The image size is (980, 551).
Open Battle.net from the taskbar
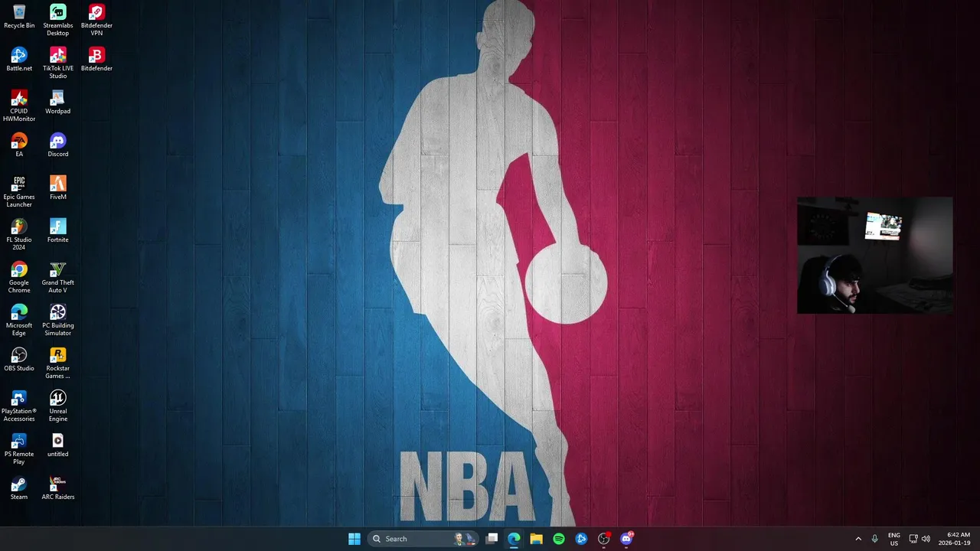click(581, 539)
